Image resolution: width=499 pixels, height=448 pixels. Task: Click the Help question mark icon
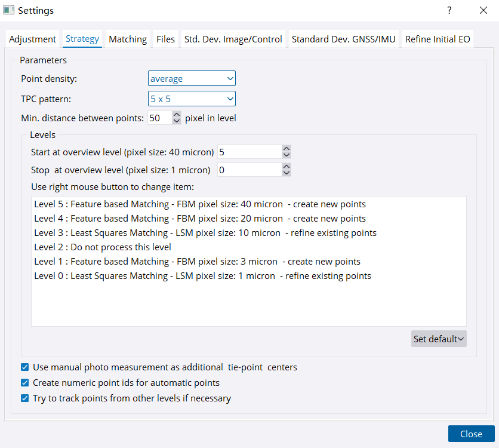click(x=449, y=10)
